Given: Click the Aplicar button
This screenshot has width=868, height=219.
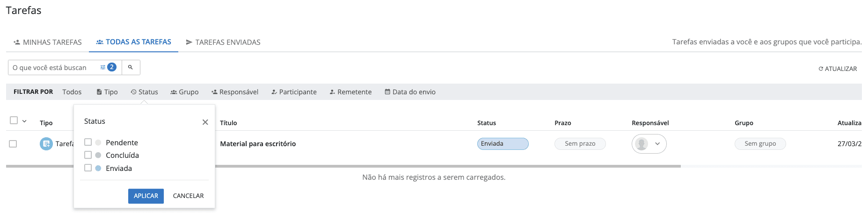Looking at the screenshot, I should pyautogui.click(x=146, y=196).
